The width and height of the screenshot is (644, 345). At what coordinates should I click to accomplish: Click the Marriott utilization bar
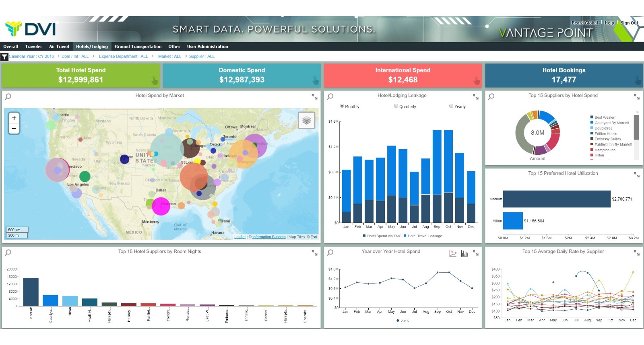pyautogui.click(x=557, y=199)
